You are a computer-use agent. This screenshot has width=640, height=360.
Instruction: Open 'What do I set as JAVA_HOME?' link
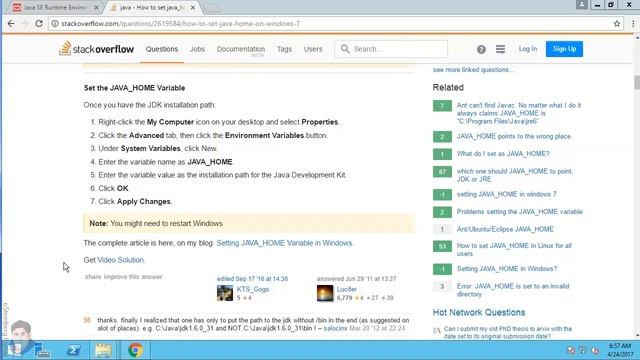(503, 154)
